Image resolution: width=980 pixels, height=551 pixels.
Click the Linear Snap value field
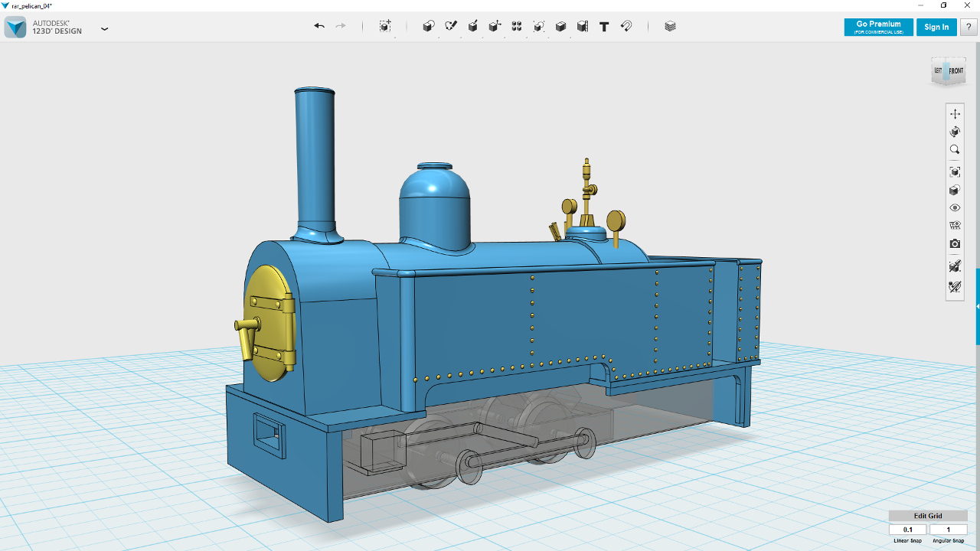pyautogui.click(x=908, y=530)
